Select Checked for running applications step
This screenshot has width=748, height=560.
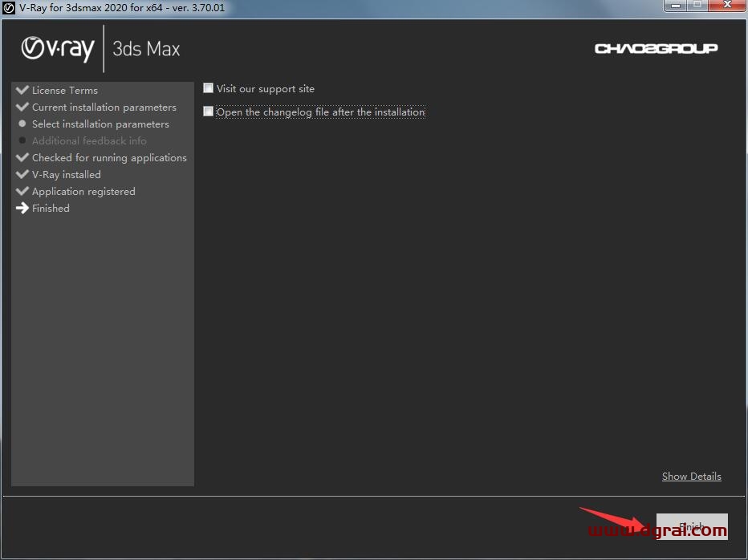click(109, 158)
